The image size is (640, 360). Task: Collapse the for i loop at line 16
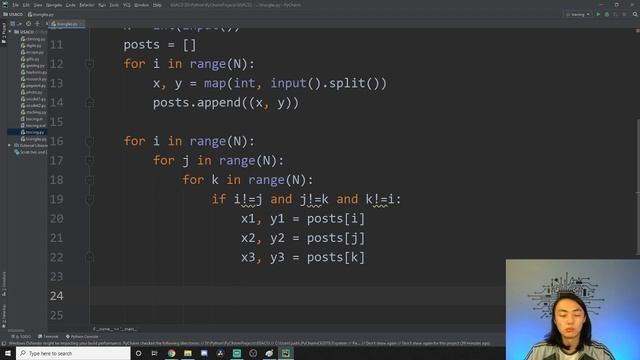90,141
